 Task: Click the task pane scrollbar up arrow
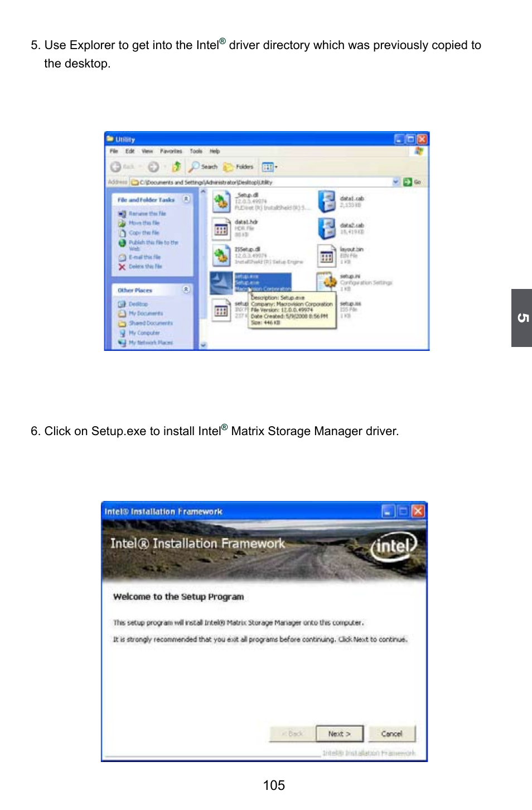coord(203,191)
